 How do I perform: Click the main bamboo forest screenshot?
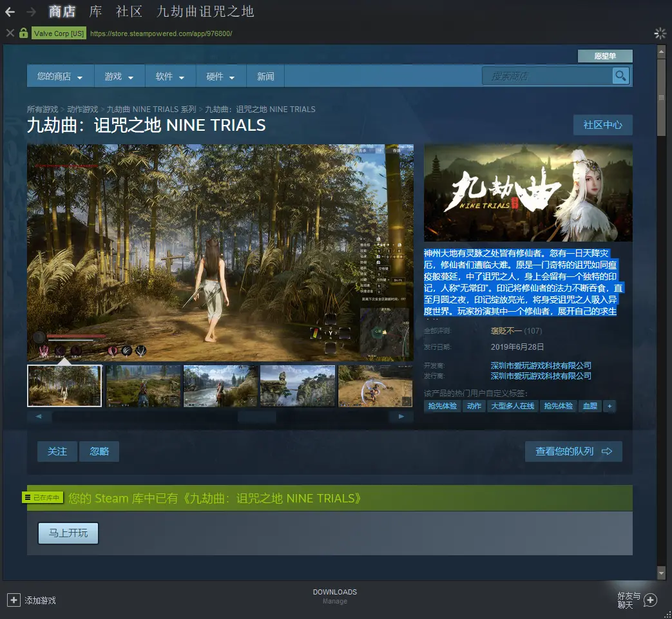pyautogui.click(x=220, y=252)
